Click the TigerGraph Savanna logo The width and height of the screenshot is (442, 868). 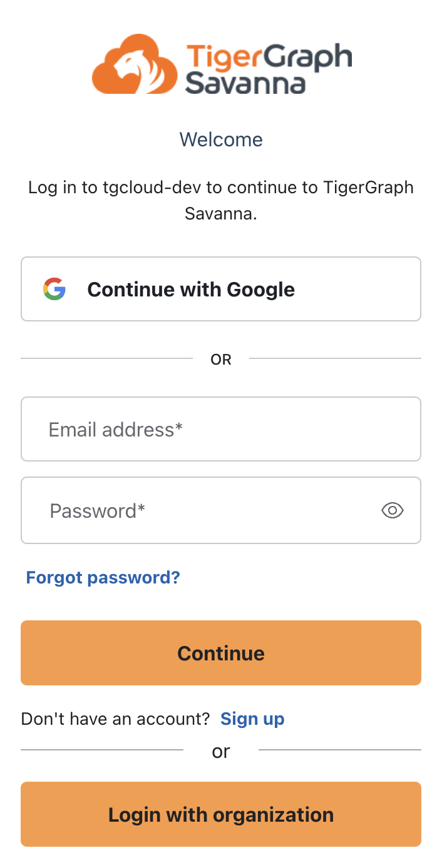pyautogui.click(x=220, y=64)
